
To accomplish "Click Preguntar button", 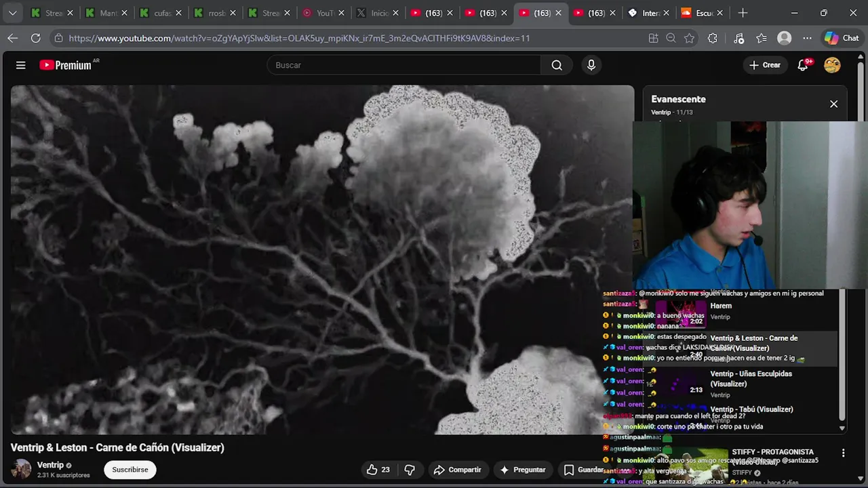I will tap(523, 470).
